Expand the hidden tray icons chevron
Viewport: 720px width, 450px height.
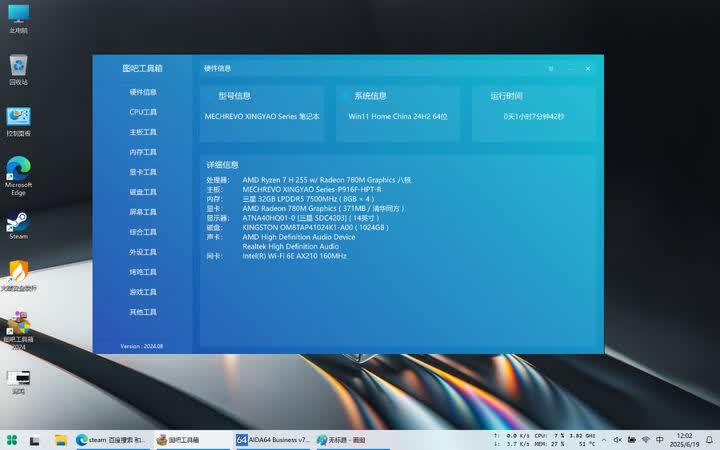604,440
